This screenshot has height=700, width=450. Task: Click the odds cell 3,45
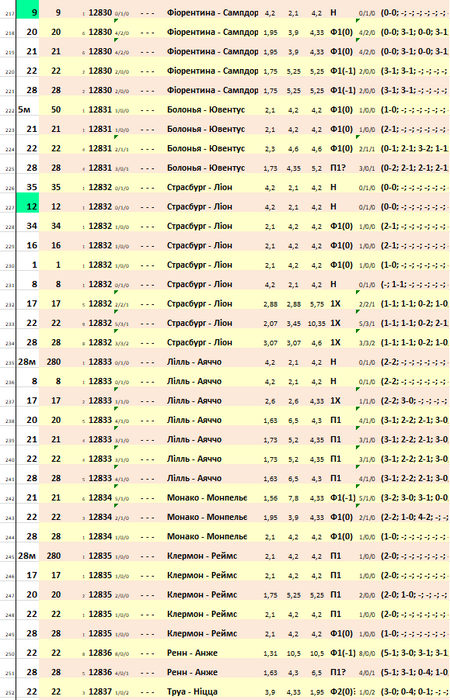293,323
